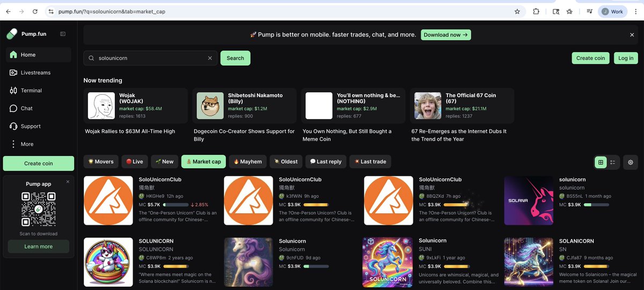Click sidebar Create coin button
Screen dimensions: 644x290
pos(39,163)
